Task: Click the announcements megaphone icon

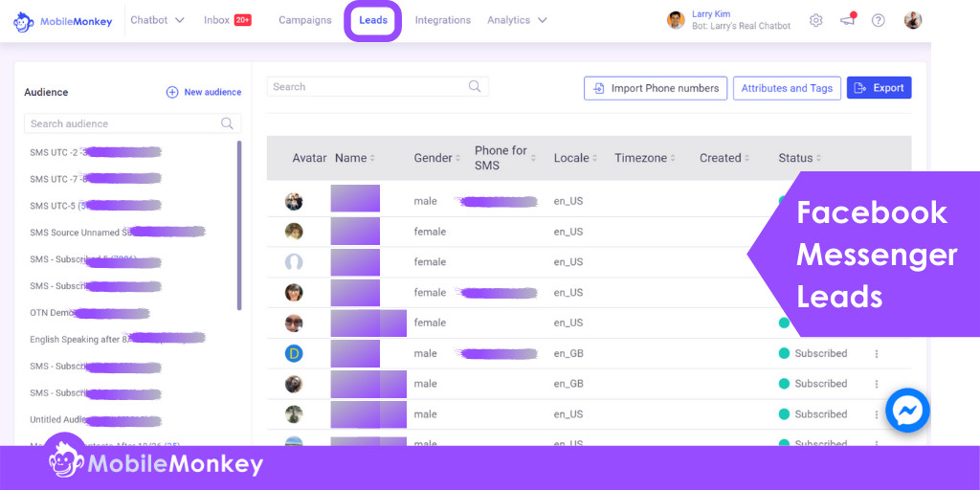Action: [848, 20]
